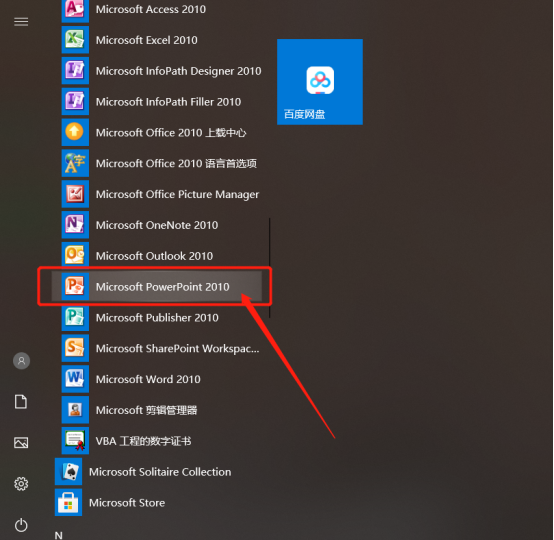Click the PowerPoint 2010 orange icon
Viewport: 554px width, 540px height.
[75, 286]
